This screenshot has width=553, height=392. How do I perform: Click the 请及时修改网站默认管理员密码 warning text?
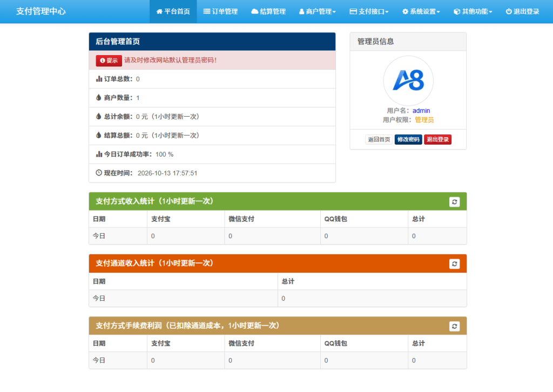(170, 60)
